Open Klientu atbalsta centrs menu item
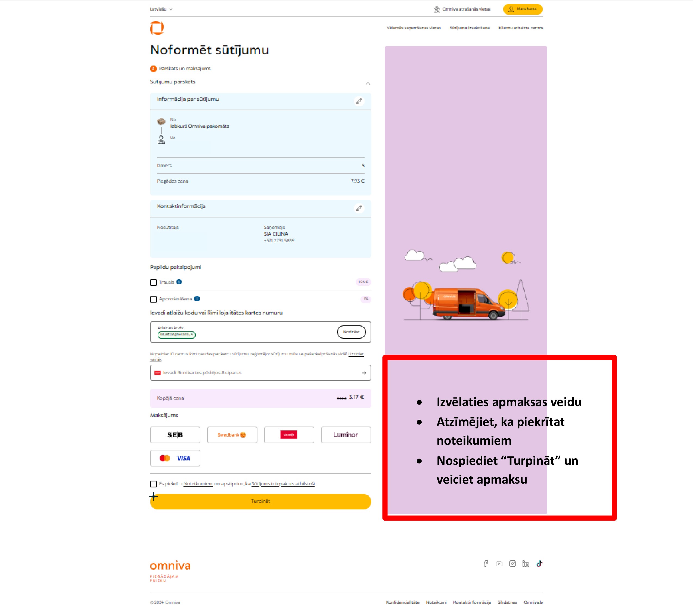This screenshot has width=693, height=616. tap(520, 28)
